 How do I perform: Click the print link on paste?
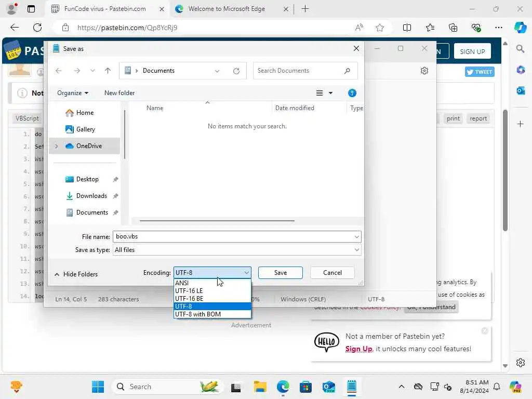453,118
